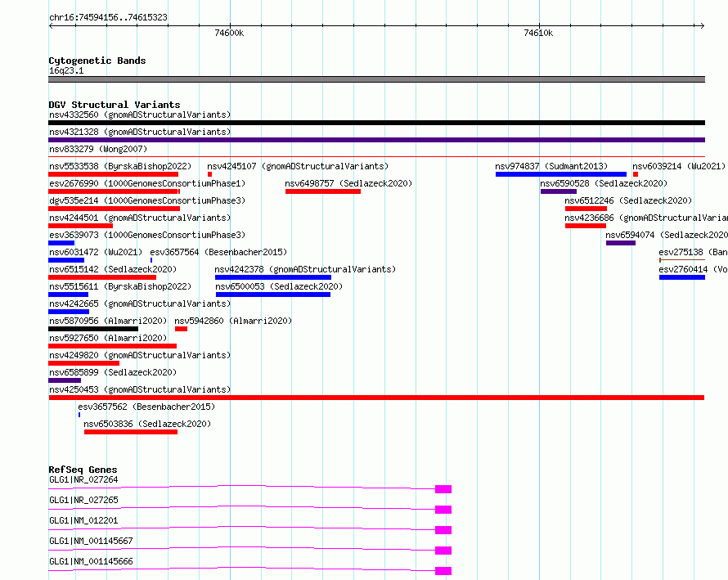Image resolution: width=728 pixels, height=580 pixels.
Task: Click the red nsv6498757 variant bar
Action: pyautogui.click(x=323, y=191)
